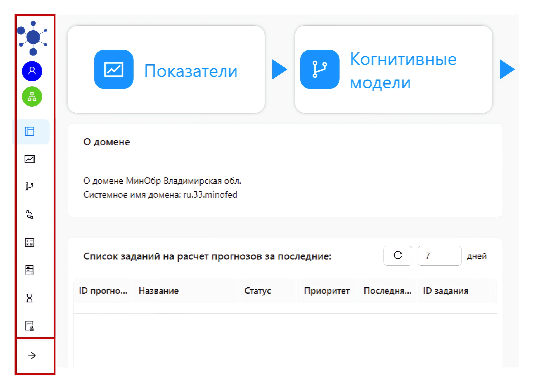Open the calculator grid sidebar icon
Viewport: 535px width, 392px height.
tap(30, 242)
